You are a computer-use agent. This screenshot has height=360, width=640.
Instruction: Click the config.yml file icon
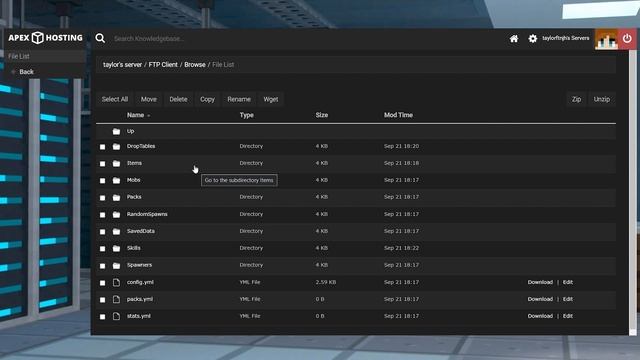[x=116, y=282]
